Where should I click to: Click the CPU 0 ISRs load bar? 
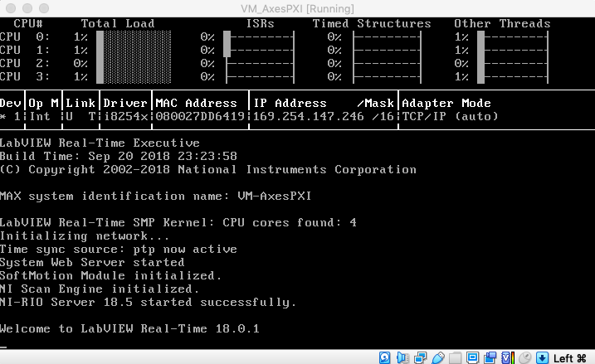tap(260, 37)
